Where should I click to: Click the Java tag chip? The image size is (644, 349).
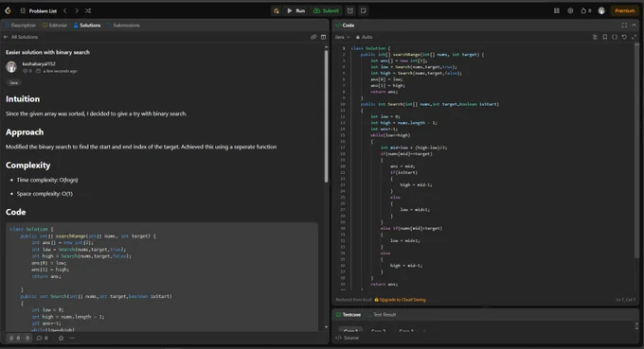(13, 82)
